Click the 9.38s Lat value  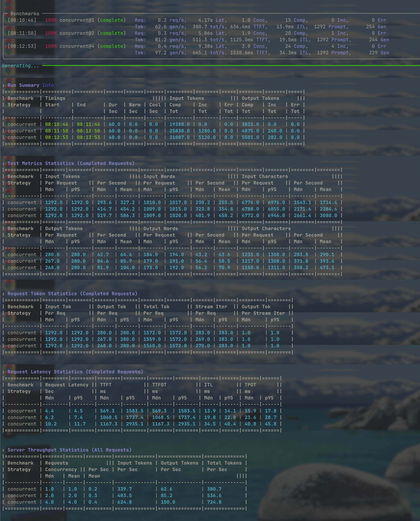click(213, 46)
